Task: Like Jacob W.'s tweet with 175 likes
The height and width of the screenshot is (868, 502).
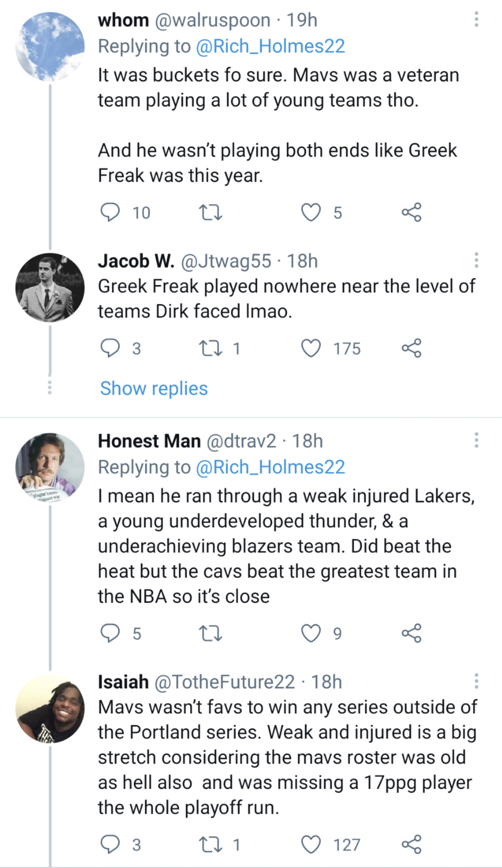Action: [x=311, y=348]
